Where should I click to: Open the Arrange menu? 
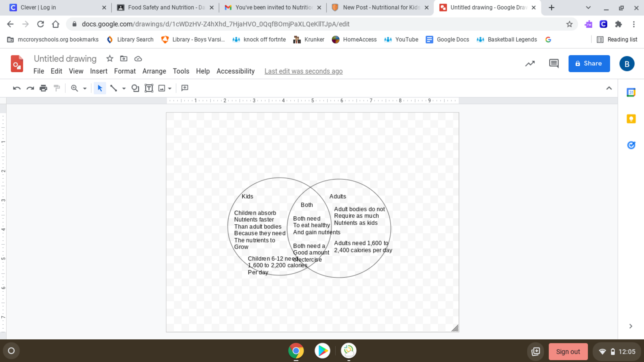point(154,71)
